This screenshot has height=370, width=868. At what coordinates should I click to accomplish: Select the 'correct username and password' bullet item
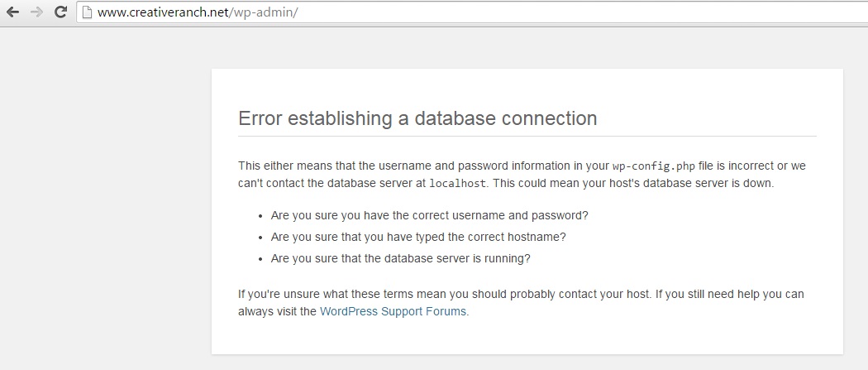(429, 215)
